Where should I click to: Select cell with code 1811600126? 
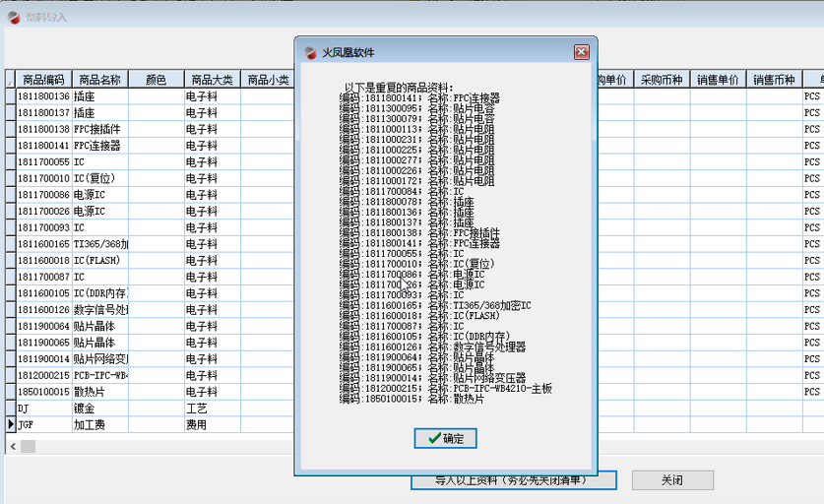pos(43,309)
